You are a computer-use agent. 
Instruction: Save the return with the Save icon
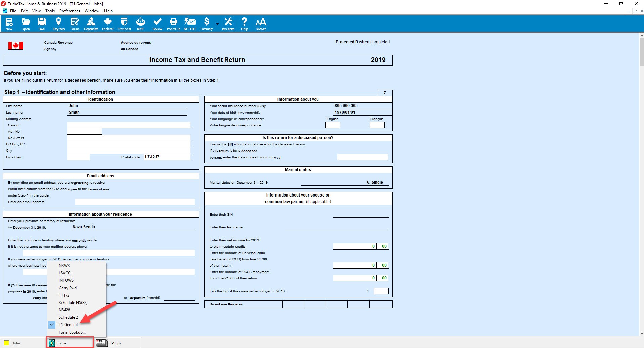click(42, 24)
